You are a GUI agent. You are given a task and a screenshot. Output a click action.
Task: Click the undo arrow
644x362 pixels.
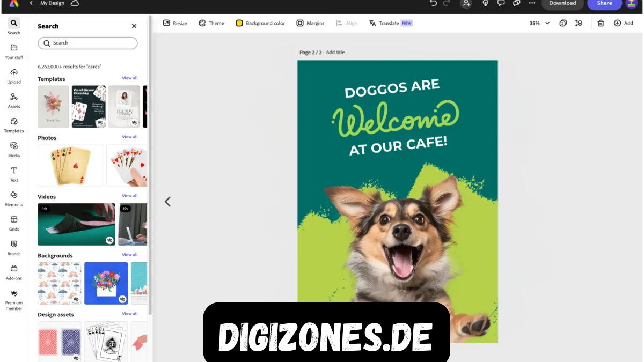click(433, 3)
